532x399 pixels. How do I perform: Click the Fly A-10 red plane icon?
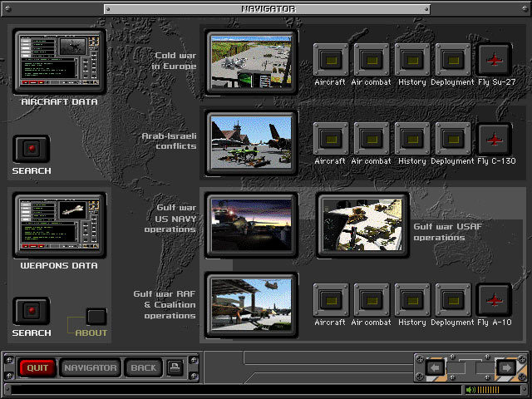[494, 300]
